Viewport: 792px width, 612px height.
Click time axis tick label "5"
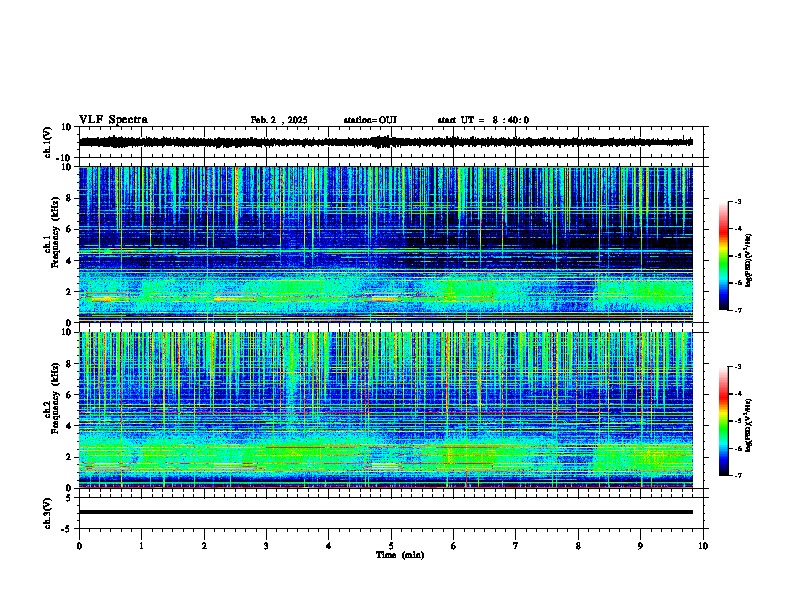(391, 546)
